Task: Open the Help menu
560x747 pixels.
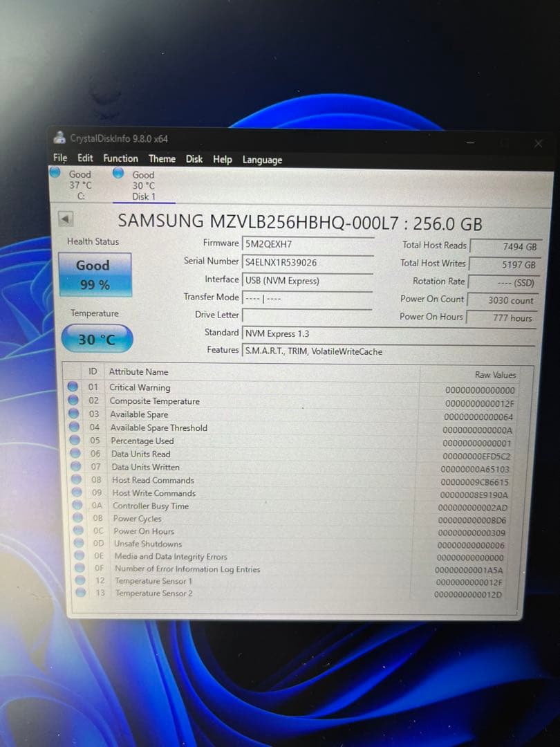Action: [223, 159]
